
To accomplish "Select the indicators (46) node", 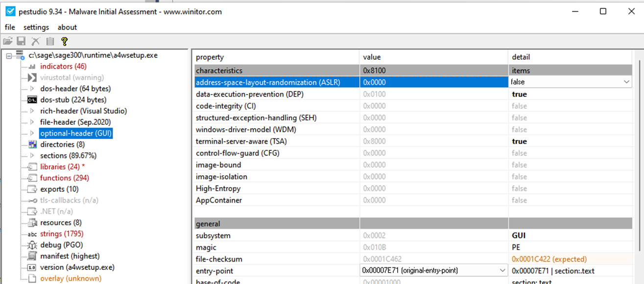I will point(63,66).
